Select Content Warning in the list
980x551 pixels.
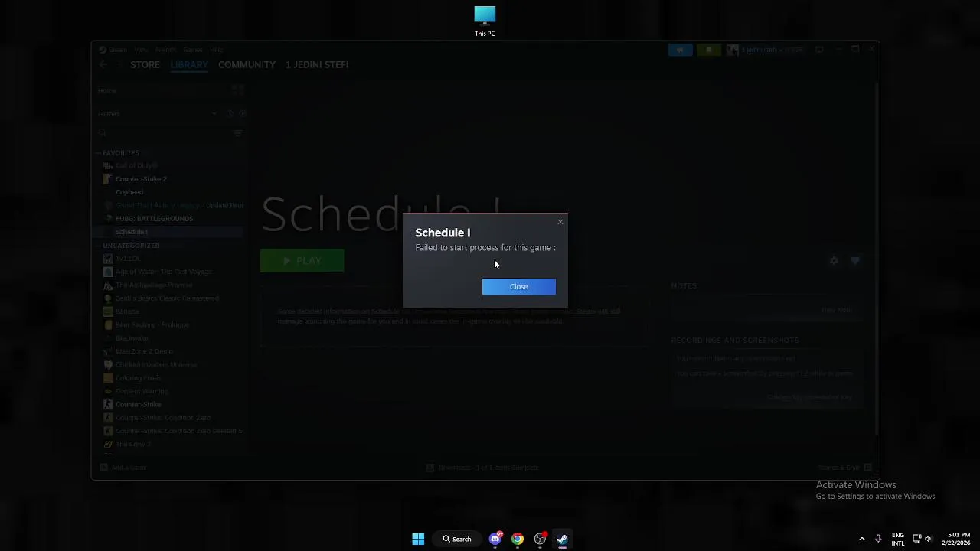(x=142, y=391)
